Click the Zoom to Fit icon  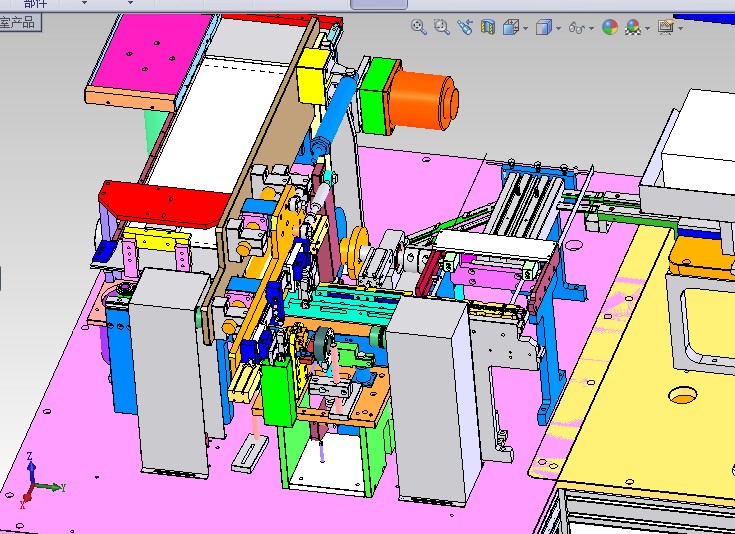(x=419, y=27)
